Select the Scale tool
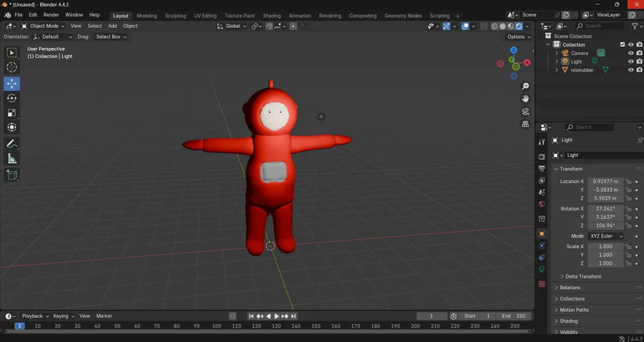The image size is (644, 342). click(12, 113)
